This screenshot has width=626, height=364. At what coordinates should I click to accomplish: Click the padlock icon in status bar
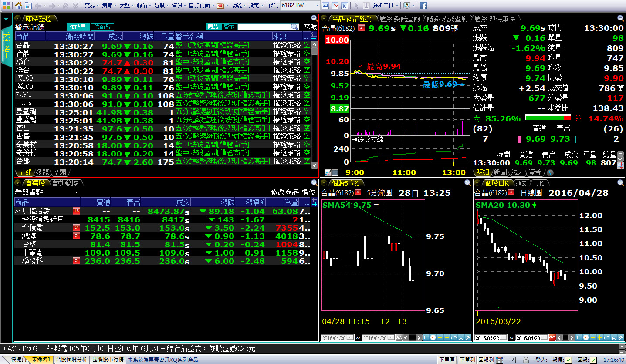click(x=525, y=360)
